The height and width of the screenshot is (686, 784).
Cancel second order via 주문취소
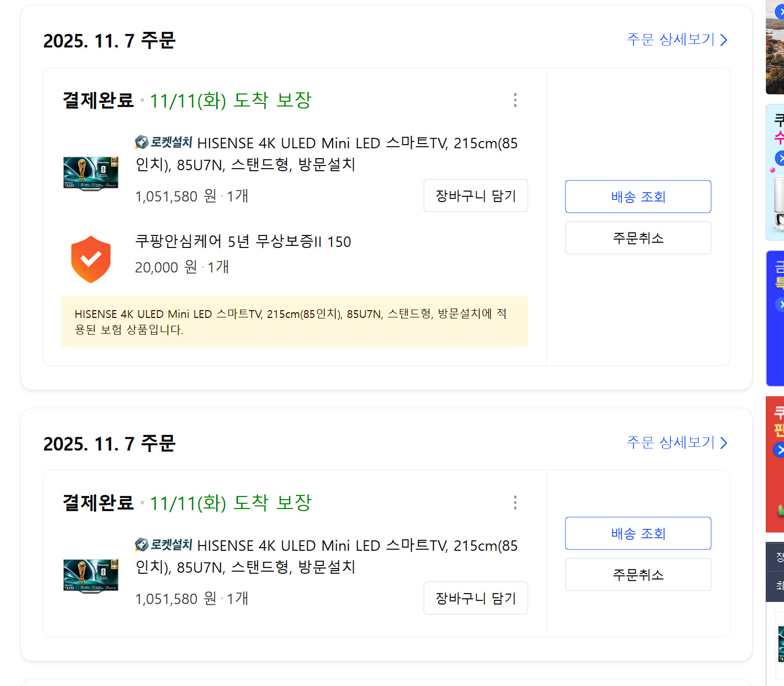(x=638, y=575)
